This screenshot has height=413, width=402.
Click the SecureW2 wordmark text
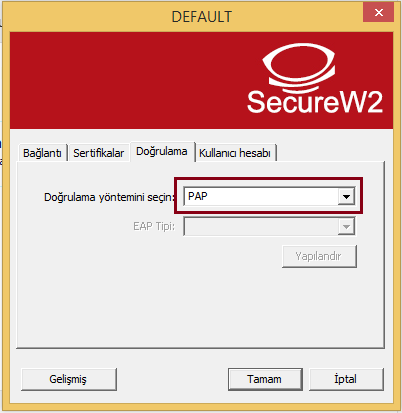pos(315,102)
